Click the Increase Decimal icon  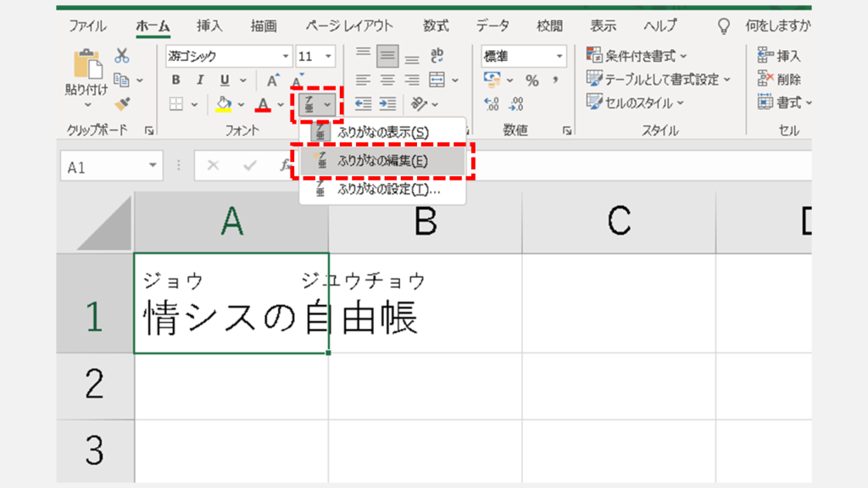(492, 103)
